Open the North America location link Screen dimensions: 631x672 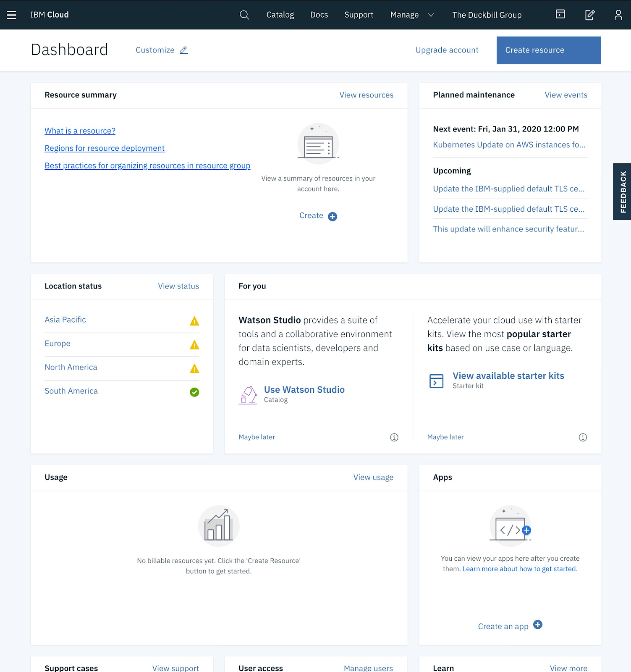click(x=71, y=367)
